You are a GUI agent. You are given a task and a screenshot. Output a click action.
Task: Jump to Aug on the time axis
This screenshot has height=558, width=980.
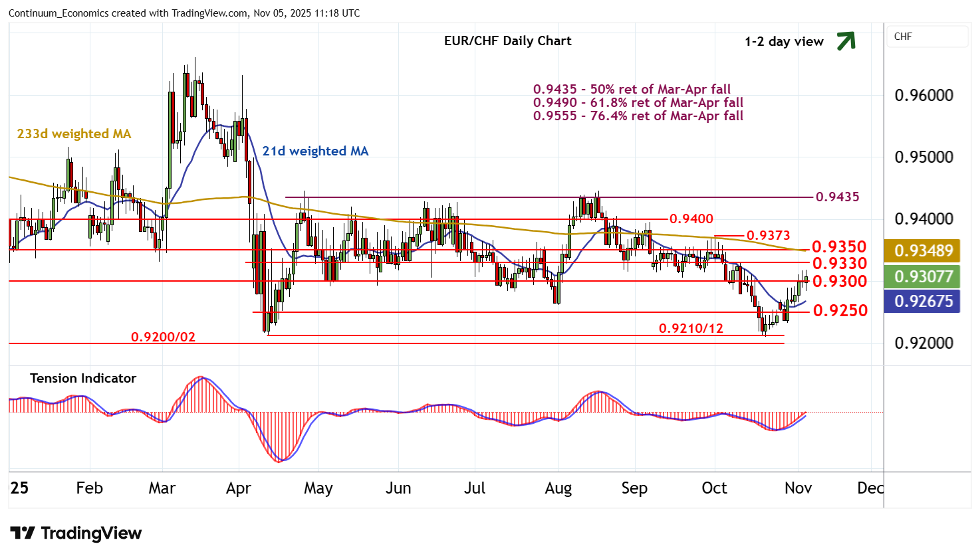tap(558, 488)
